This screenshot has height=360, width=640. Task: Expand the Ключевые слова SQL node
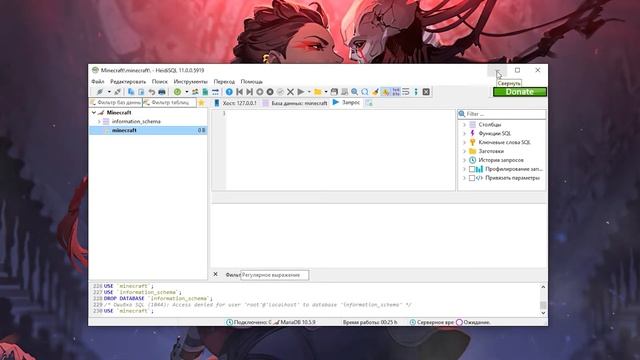pos(464,142)
